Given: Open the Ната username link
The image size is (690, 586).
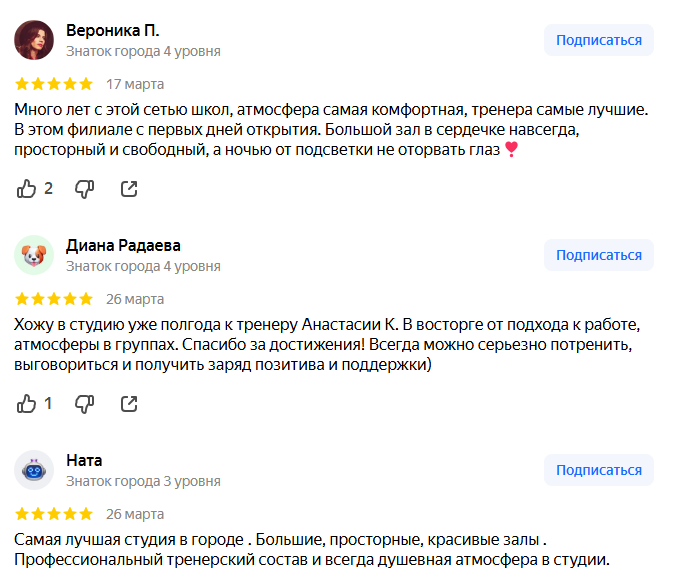Looking at the screenshot, I should coord(84,461).
